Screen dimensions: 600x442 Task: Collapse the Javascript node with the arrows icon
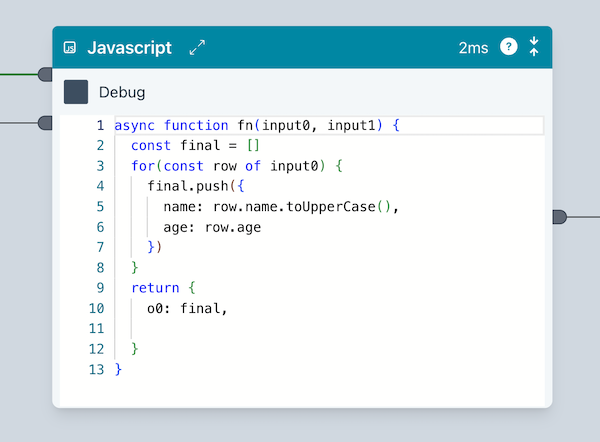534,47
